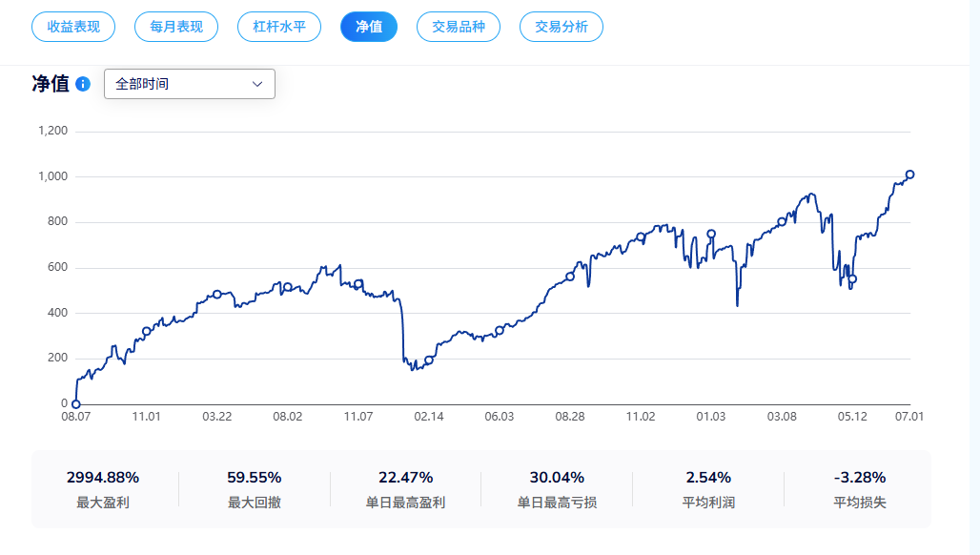Select the chart marker at 08.02
The image size is (980, 555).
(288, 287)
